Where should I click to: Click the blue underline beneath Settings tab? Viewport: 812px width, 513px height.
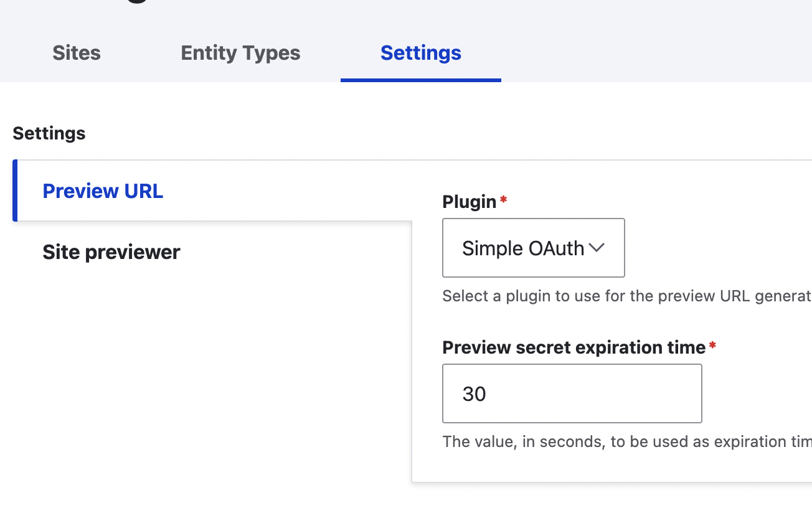(x=420, y=80)
